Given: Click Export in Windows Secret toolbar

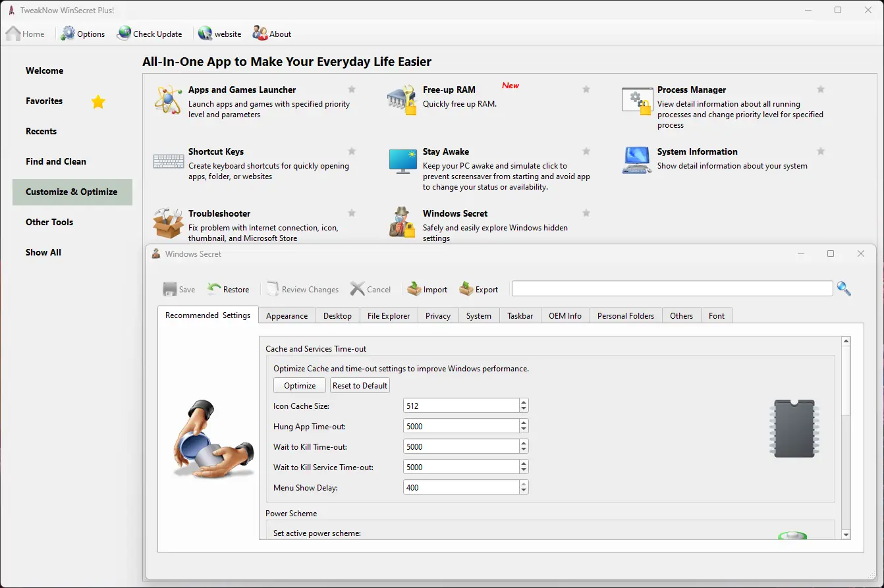Looking at the screenshot, I should pyautogui.click(x=479, y=289).
